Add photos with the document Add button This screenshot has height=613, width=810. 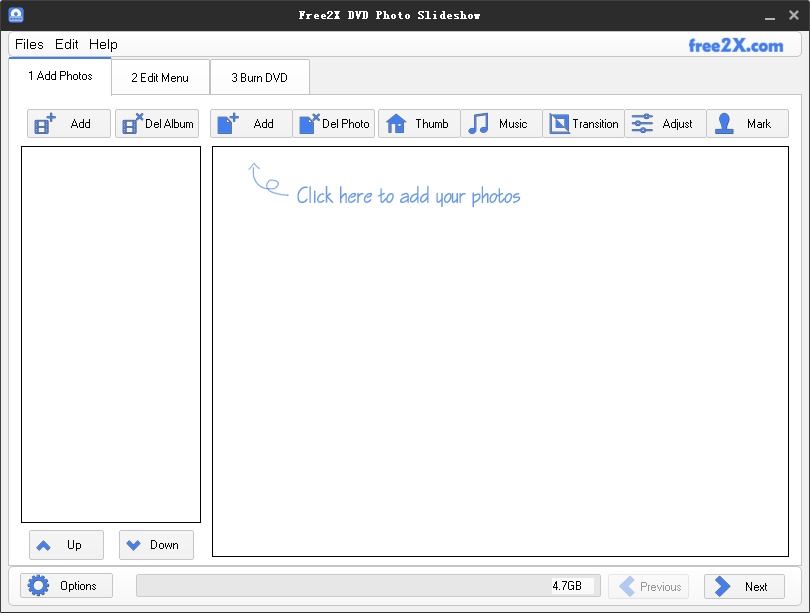251,123
